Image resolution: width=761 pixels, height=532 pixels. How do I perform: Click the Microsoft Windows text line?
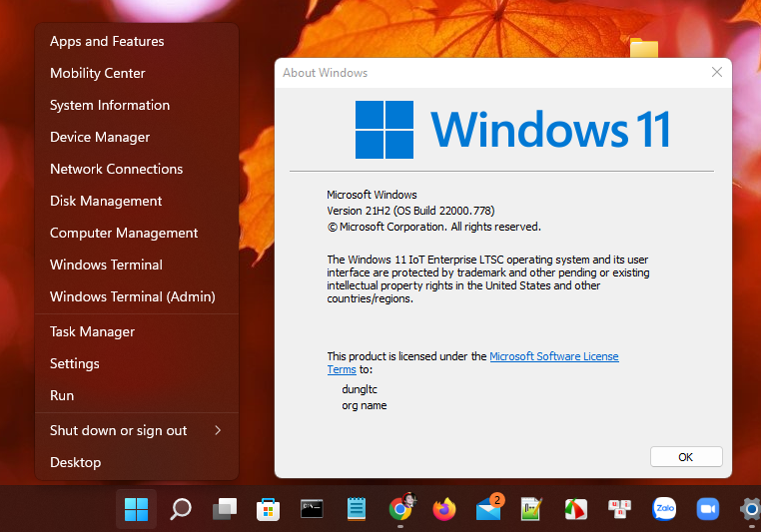point(372,195)
